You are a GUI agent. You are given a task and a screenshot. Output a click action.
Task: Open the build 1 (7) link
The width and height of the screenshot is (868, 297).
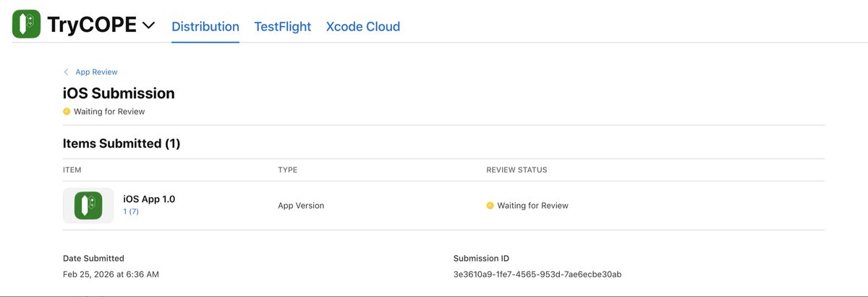click(131, 212)
